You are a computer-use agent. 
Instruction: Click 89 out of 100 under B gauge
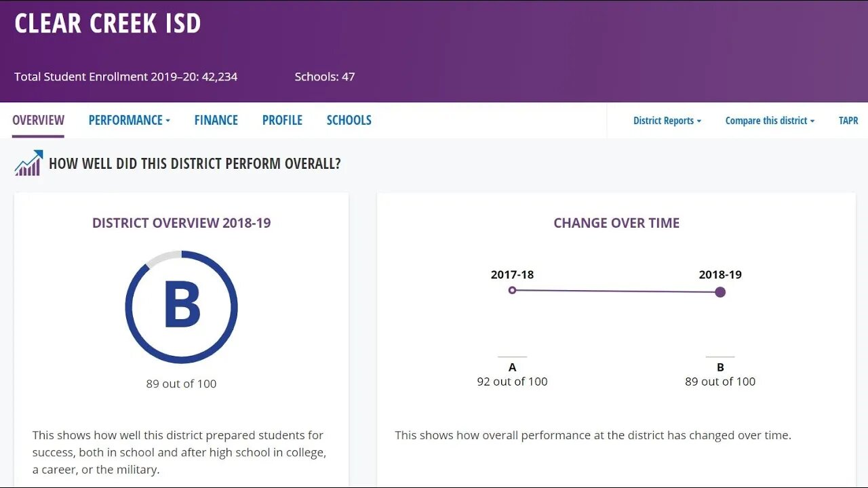pyautogui.click(x=181, y=384)
